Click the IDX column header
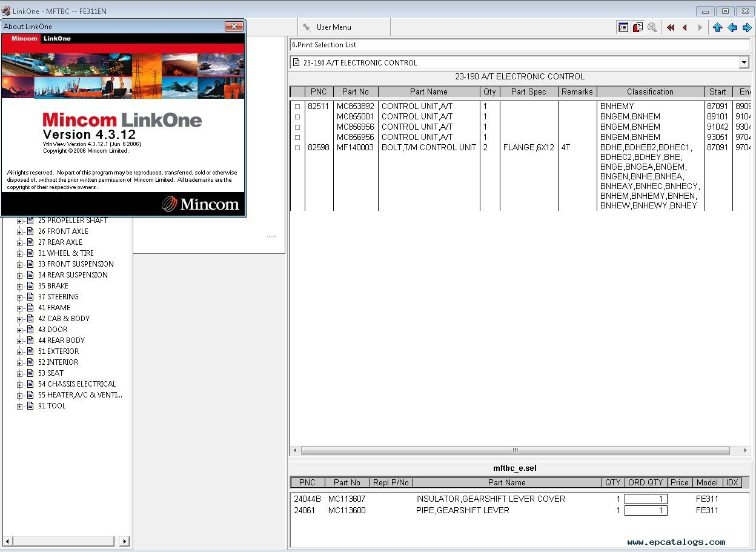The image size is (756, 552). [x=732, y=483]
